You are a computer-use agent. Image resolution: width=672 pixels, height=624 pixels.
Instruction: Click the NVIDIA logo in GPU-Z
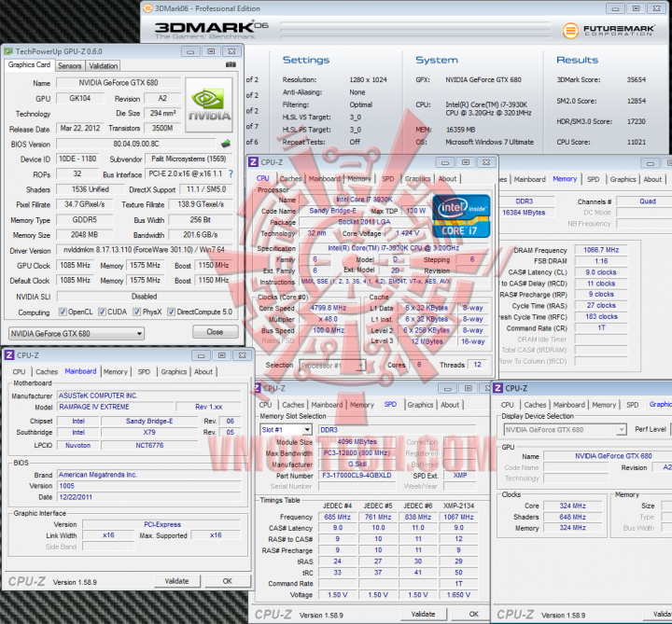[209, 104]
